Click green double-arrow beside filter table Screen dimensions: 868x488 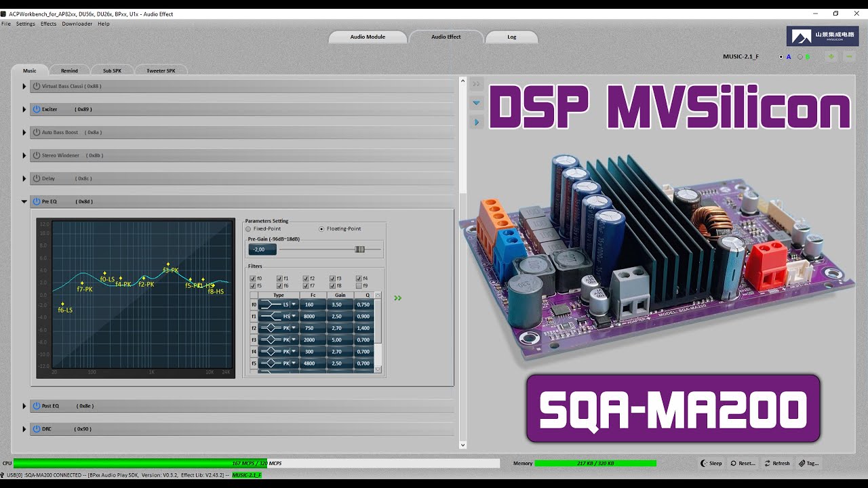(x=398, y=298)
